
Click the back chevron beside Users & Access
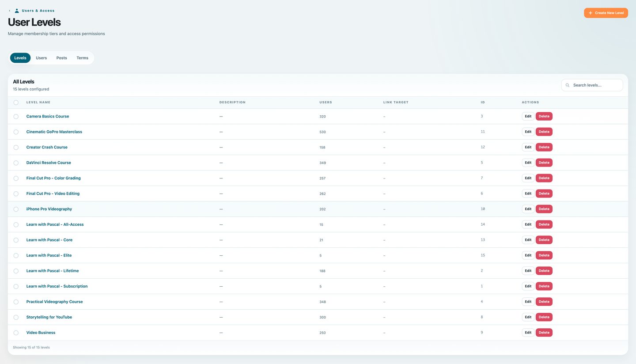[10, 11]
